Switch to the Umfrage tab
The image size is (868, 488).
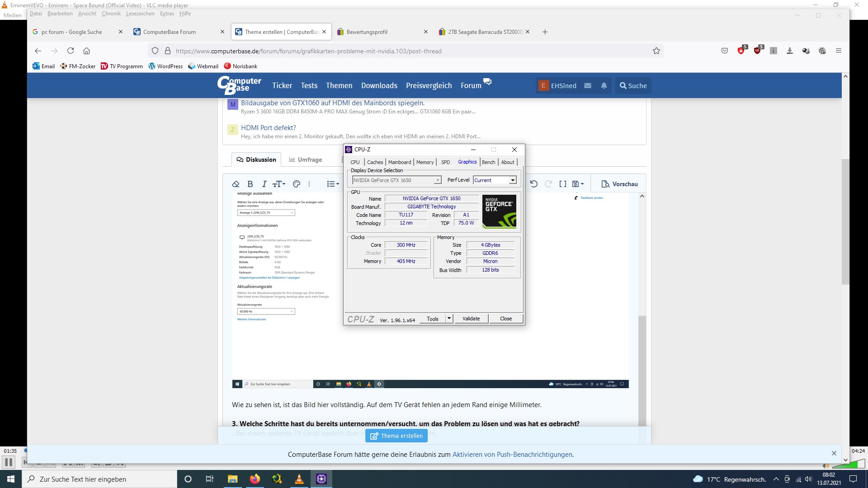(306, 160)
